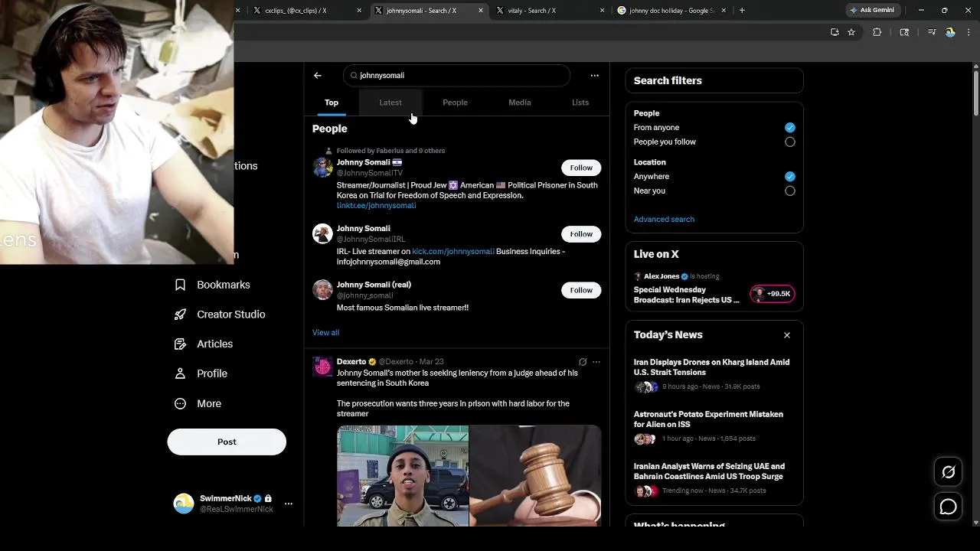Select the From anyone option
This screenshot has height=551, width=980.
click(x=789, y=128)
